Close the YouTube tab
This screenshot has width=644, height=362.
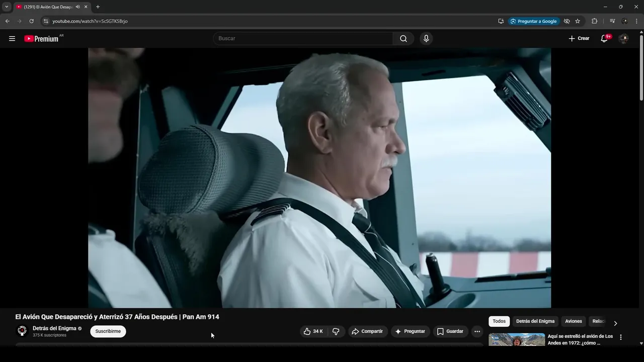pos(86,7)
